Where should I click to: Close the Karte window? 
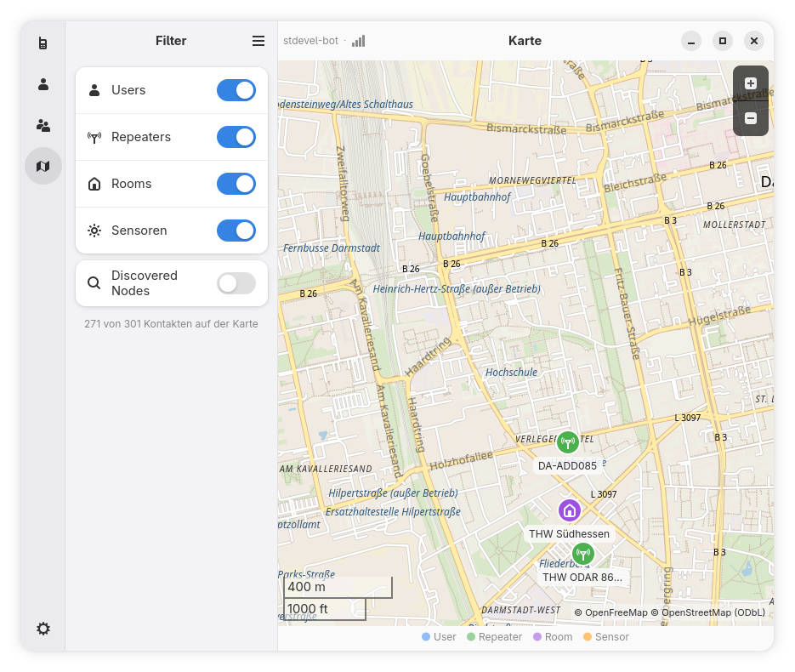coord(754,41)
